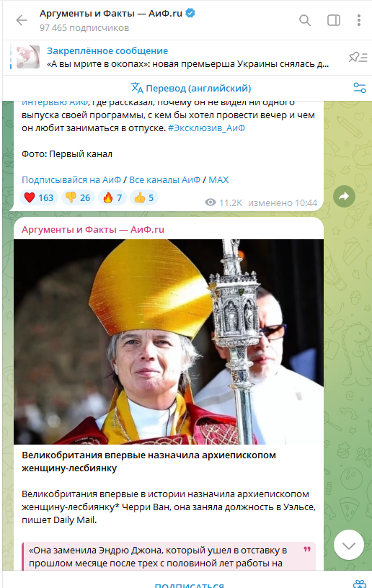Viewport: 372px width, 588px height.
Task: Go back using the header arrow
Action: 22,20
